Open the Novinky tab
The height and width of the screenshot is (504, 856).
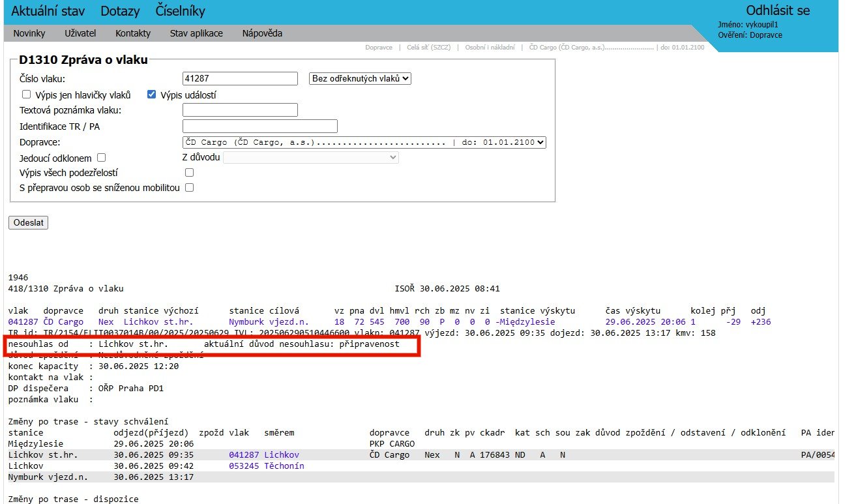29,33
